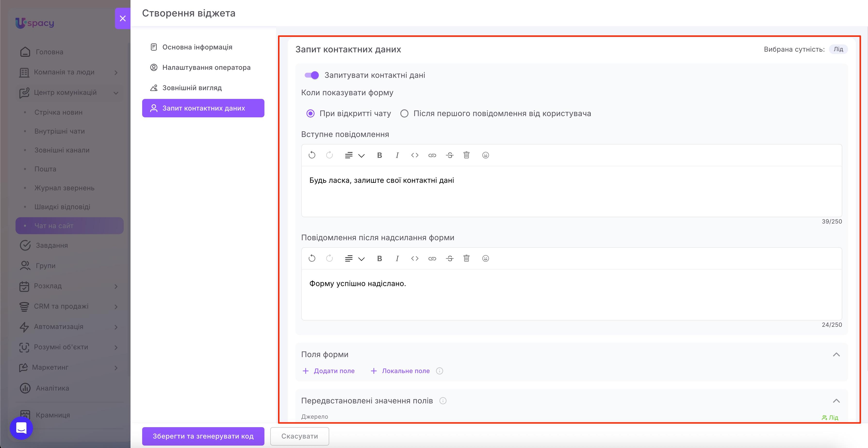This screenshot has height=448, width=868.
Task: Close the widget creation panel
Action: 123,18
